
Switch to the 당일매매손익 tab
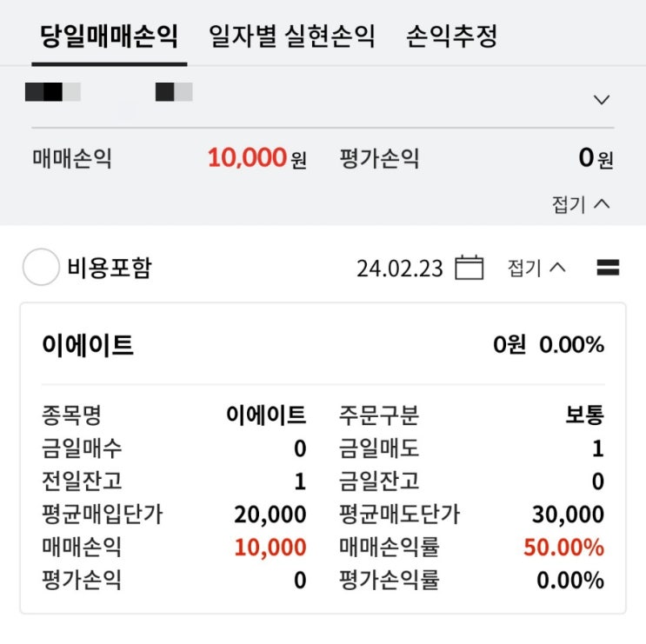[x=110, y=37]
